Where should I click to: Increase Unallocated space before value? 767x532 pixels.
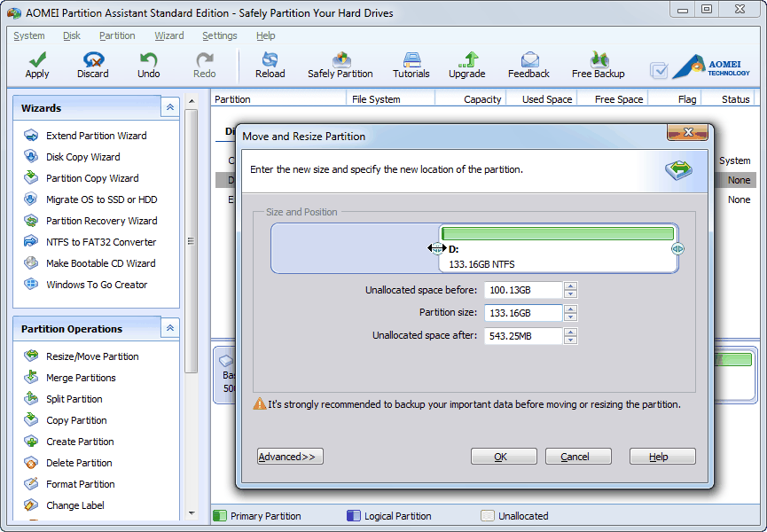click(x=570, y=286)
